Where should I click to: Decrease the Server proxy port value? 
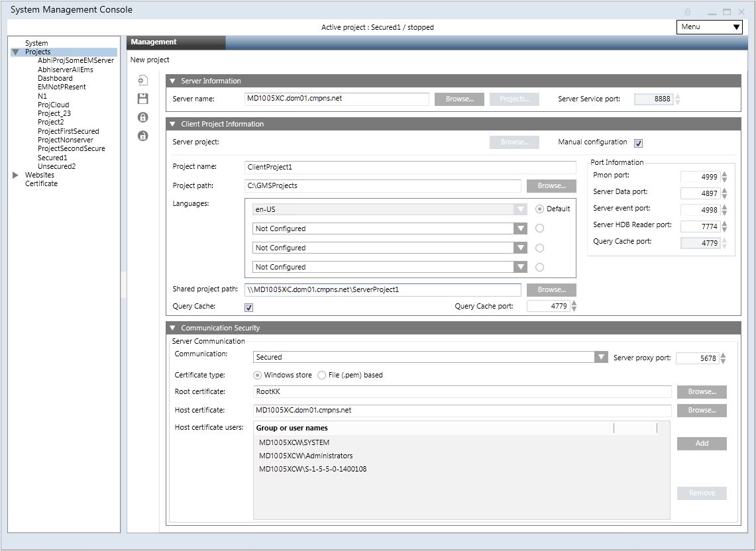[x=723, y=361]
